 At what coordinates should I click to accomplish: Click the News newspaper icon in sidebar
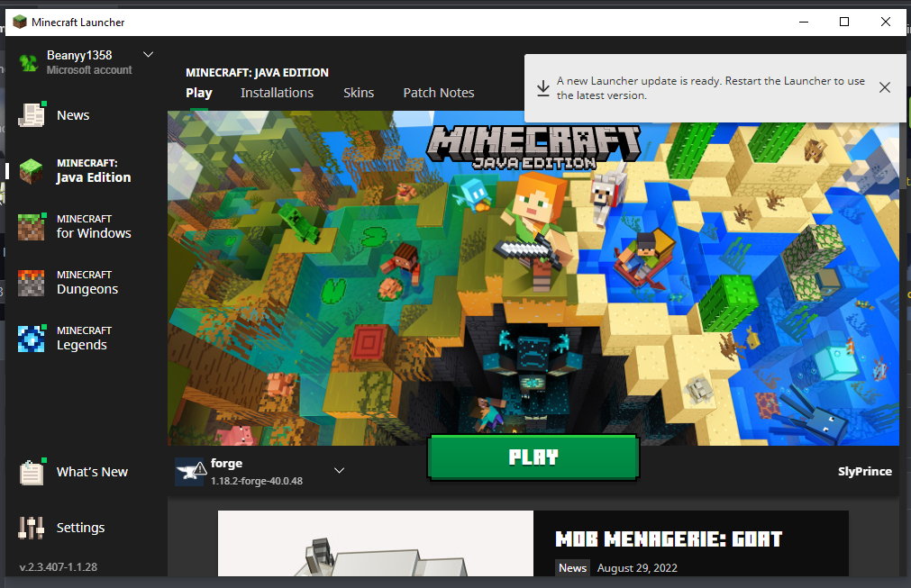coord(32,115)
